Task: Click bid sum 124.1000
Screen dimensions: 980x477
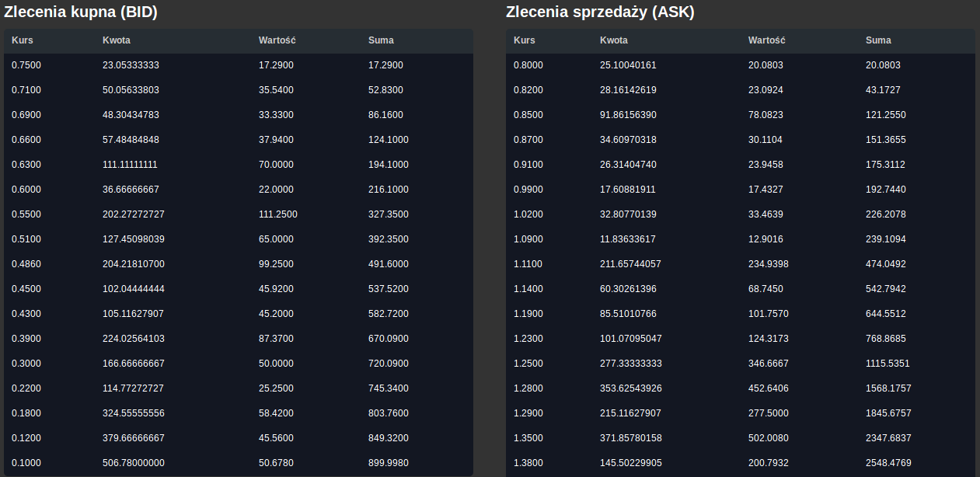Action: [x=389, y=140]
